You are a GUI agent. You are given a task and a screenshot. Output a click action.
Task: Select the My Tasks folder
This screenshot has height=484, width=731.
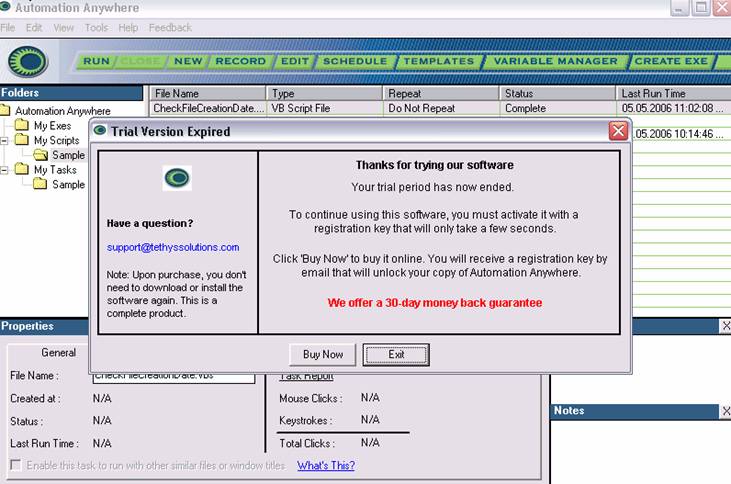[55, 170]
